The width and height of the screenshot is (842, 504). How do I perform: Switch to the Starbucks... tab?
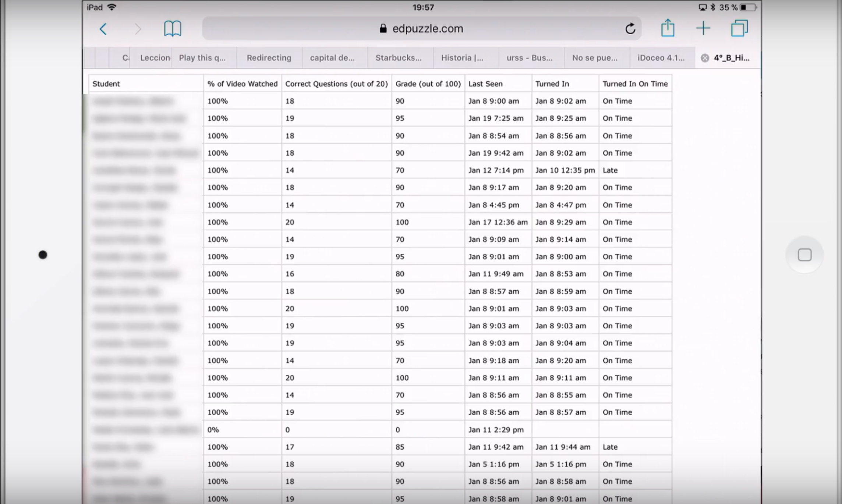(x=398, y=58)
